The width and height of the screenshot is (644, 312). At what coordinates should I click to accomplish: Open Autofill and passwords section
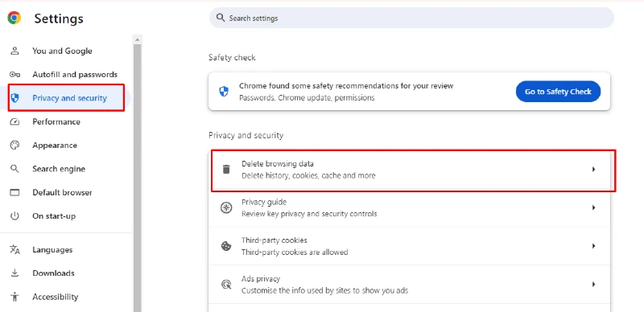pyautogui.click(x=75, y=75)
